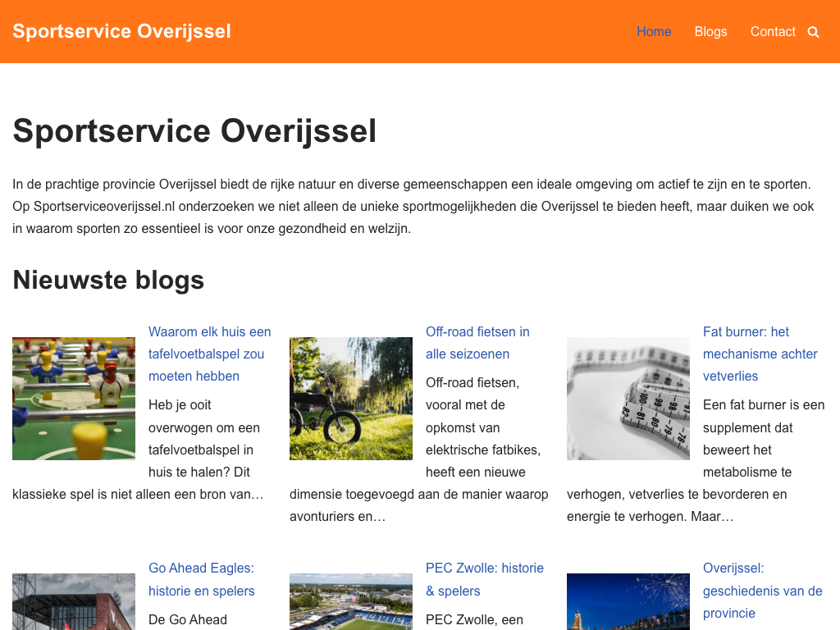840x630 pixels.
Task: Click the main 'Sportservice Overijssel' page heading
Action: click(194, 131)
